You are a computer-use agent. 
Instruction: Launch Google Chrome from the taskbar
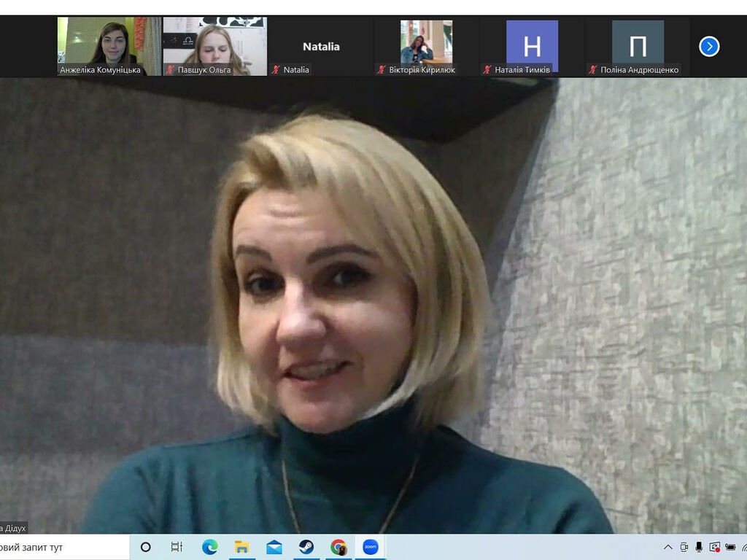point(338,547)
